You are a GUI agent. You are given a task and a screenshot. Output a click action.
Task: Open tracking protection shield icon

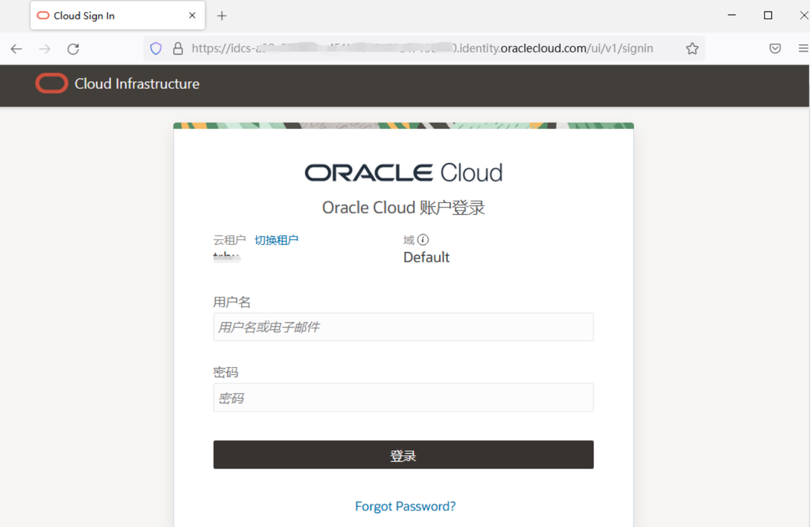[x=156, y=48]
